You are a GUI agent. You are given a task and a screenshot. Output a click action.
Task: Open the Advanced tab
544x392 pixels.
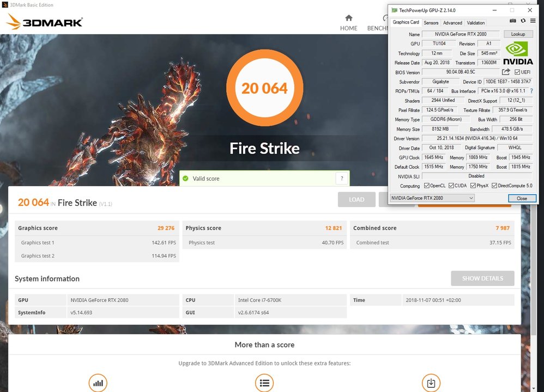pyautogui.click(x=452, y=22)
